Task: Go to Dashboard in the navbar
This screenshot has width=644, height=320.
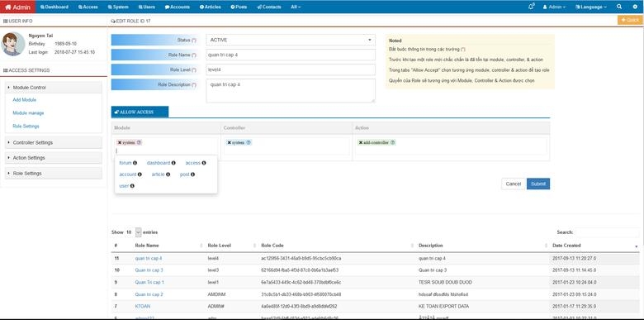Action: pyautogui.click(x=54, y=7)
